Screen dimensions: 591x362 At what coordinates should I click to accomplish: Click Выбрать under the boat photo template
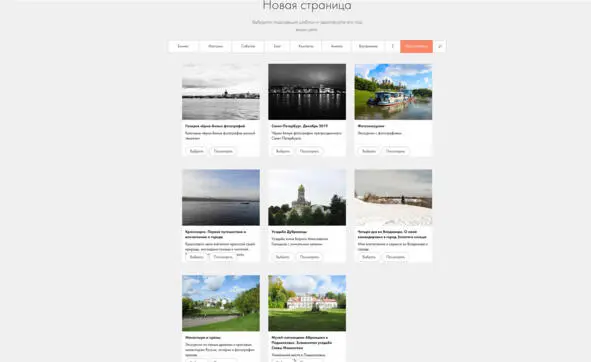tap(369, 151)
